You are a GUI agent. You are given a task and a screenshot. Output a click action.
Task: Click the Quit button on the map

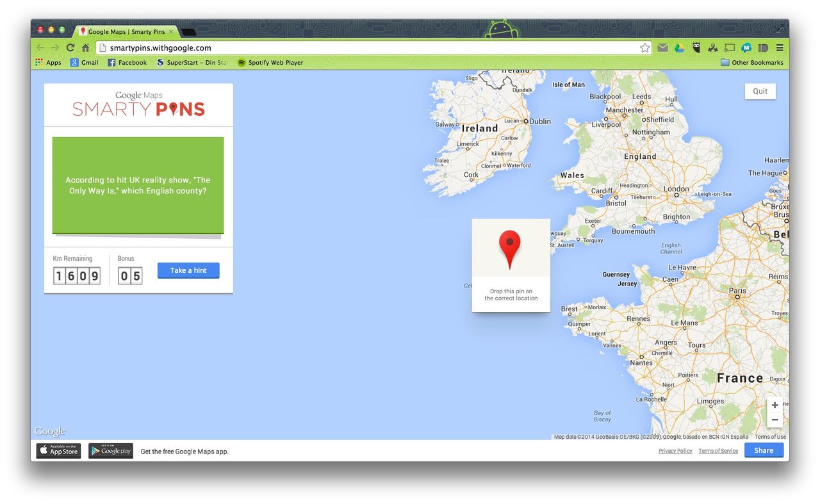(x=760, y=91)
